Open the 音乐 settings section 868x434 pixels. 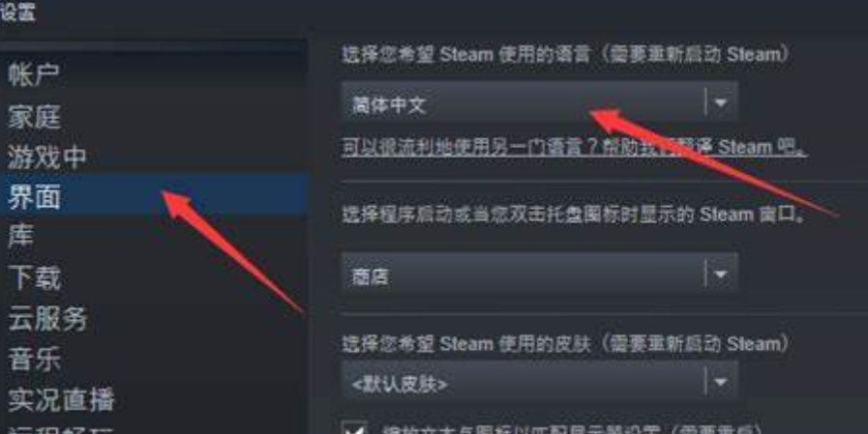[x=33, y=359]
